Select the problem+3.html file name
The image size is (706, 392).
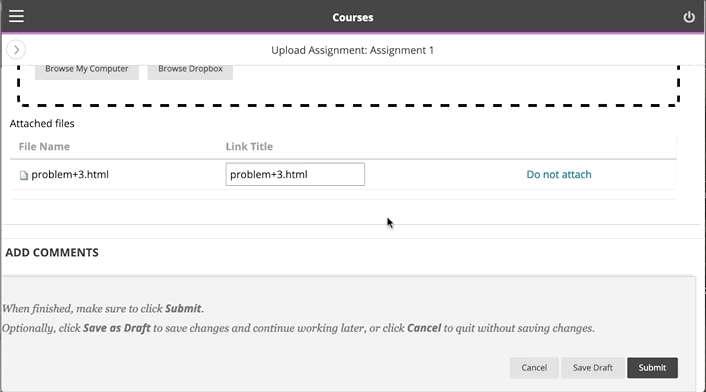[70, 175]
